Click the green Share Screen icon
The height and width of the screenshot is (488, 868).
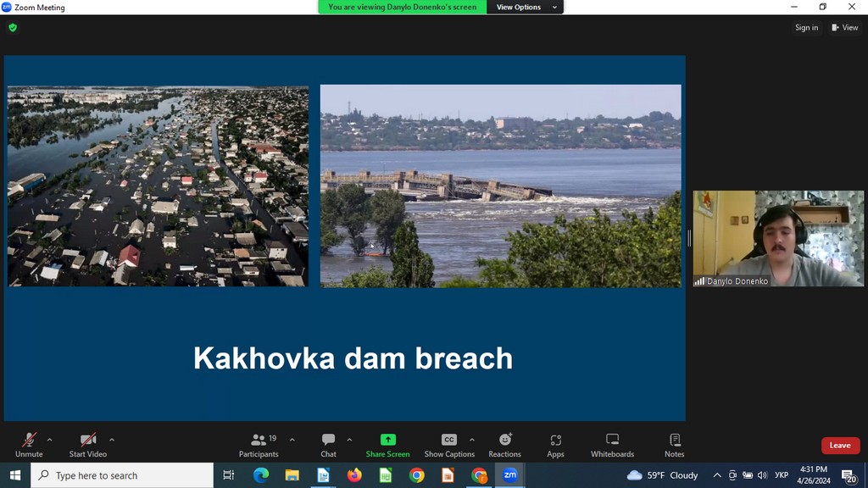[x=387, y=440]
